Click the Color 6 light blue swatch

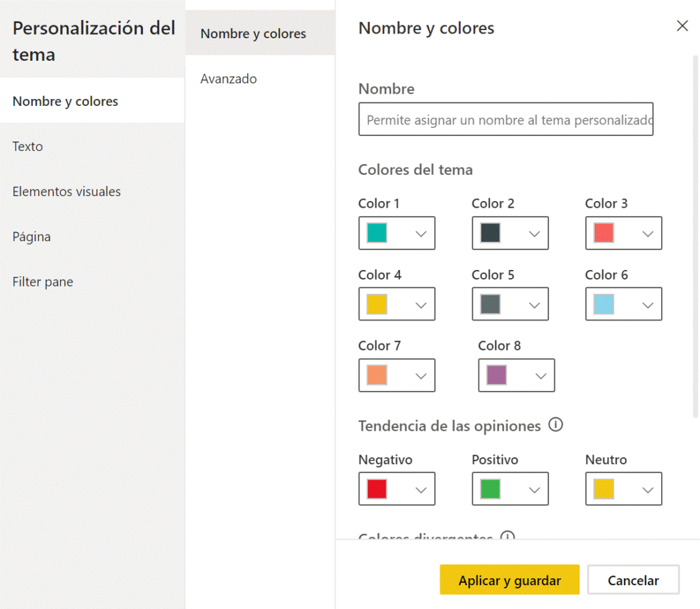(x=604, y=304)
